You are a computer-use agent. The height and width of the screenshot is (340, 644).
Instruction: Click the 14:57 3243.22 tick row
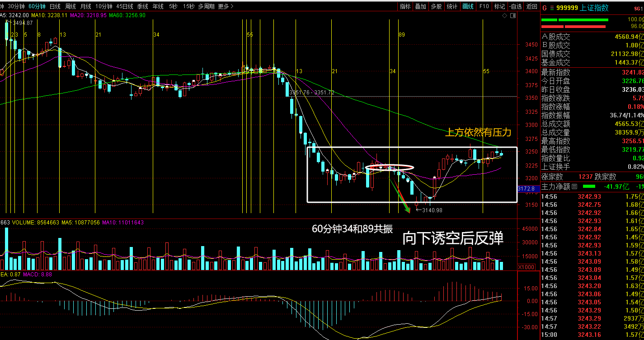click(592, 326)
